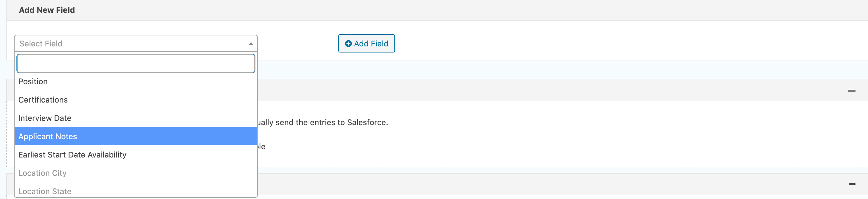Click the plus icon on Add Field
The width and height of the screenshot is (868, 199).
click(x=348, y=44)
